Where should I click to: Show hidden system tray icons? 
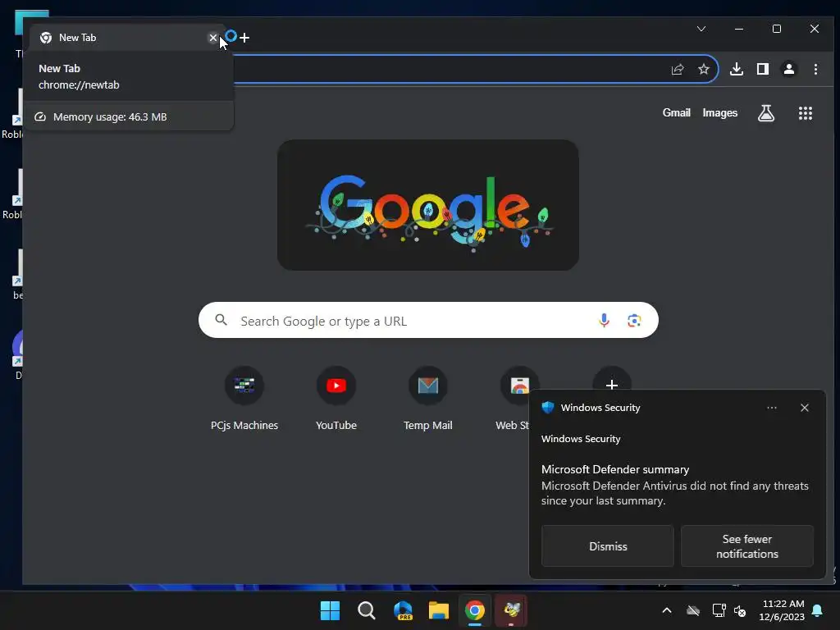click(666, 610)
